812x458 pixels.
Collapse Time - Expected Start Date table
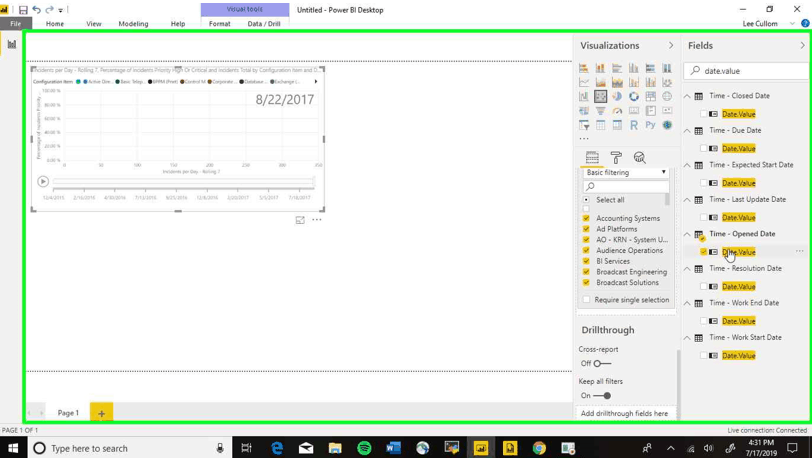[687, 165]
